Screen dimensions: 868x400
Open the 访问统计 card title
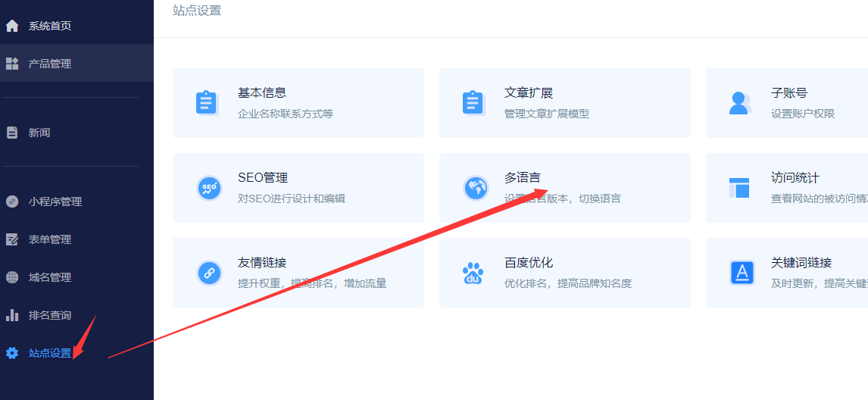coord(795,178)
